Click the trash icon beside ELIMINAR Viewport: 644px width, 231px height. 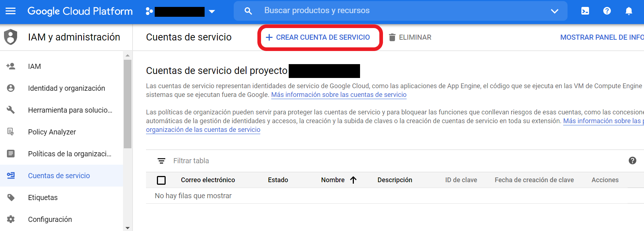point(392,37)
